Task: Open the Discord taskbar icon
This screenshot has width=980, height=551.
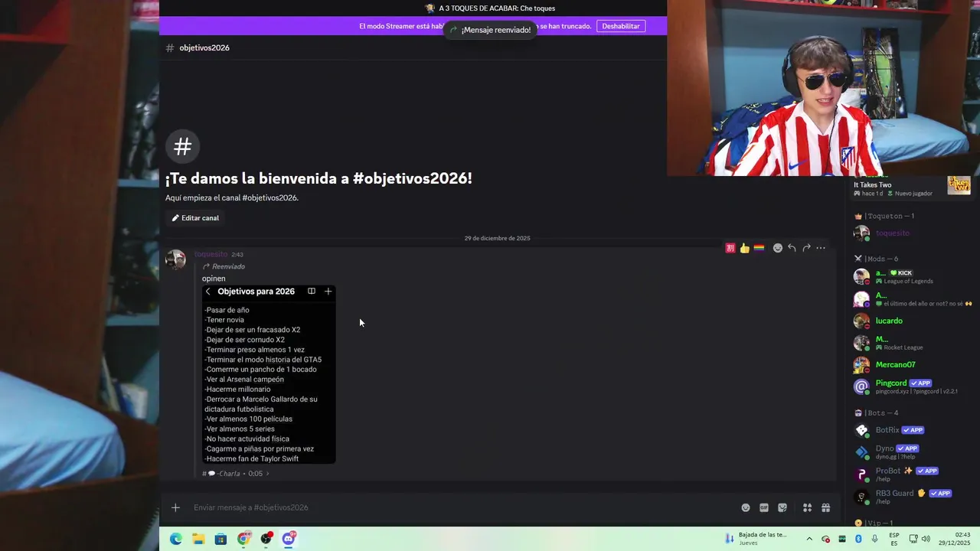Action: 289,539
